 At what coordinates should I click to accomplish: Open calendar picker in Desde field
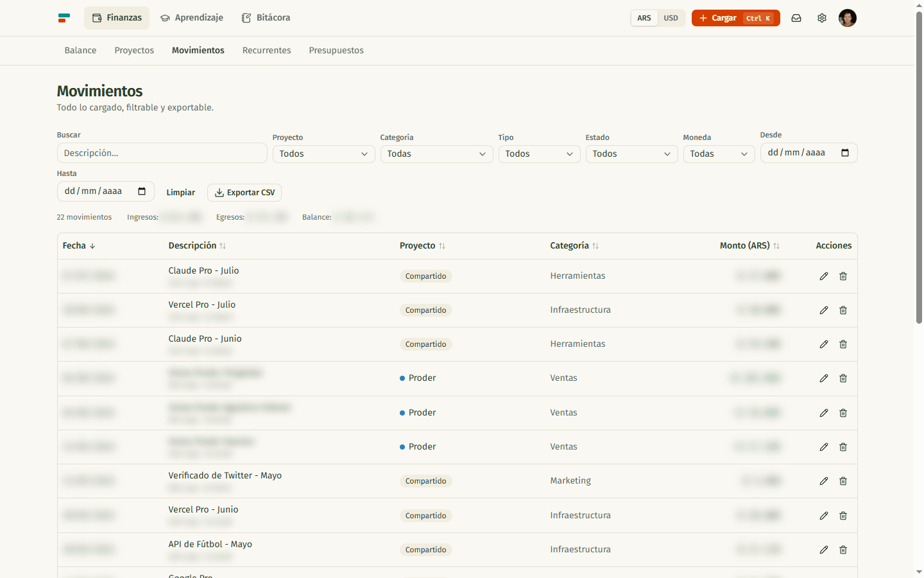[845, 153]
